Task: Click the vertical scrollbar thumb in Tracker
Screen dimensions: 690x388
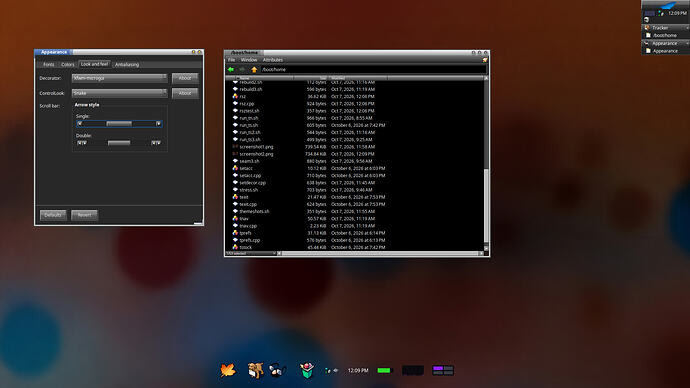Action: (486, 205)
